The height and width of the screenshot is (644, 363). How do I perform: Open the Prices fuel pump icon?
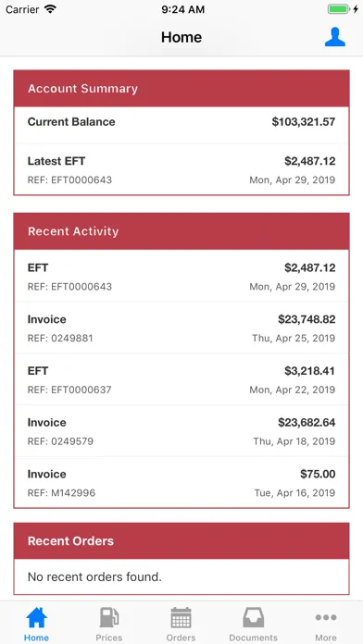click(x=109, y=618)
